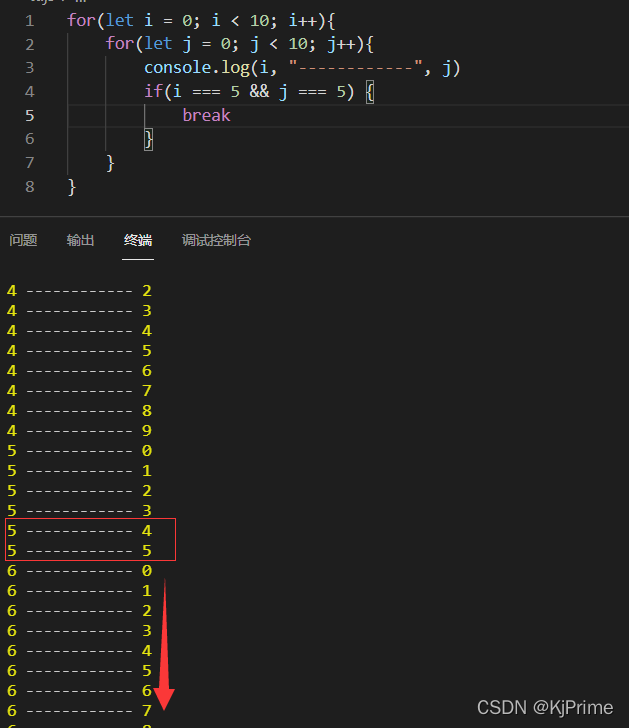Click terminal output row 6 ---- 3
This screenshot has width=629, height=728.
[x=79, y=631]
